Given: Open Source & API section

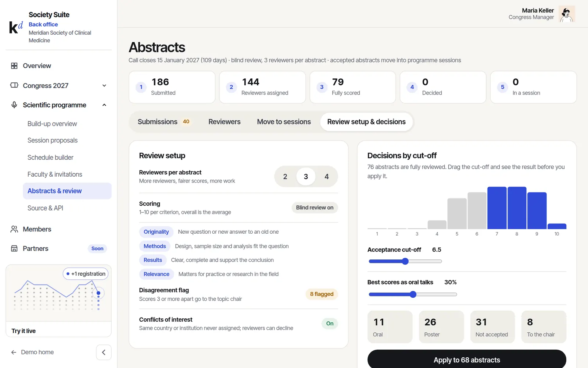Looking at the screenshot, I should tap(67, 208).
